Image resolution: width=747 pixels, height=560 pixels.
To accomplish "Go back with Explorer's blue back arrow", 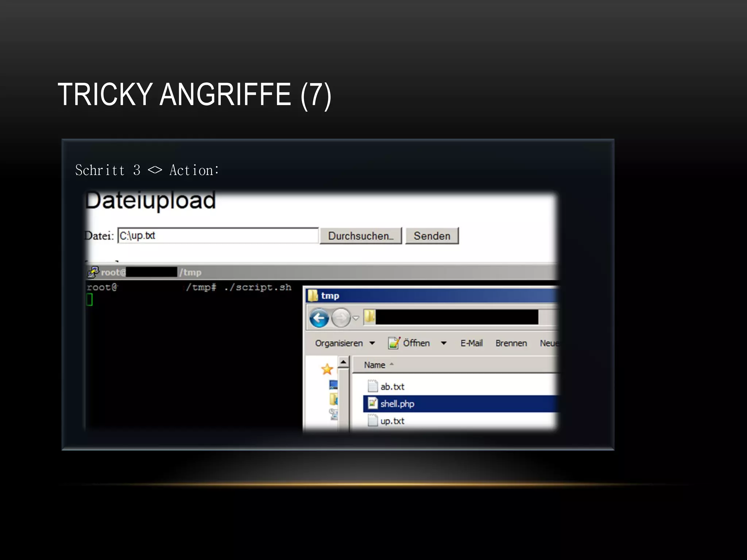I will click(x=319, y=318).
